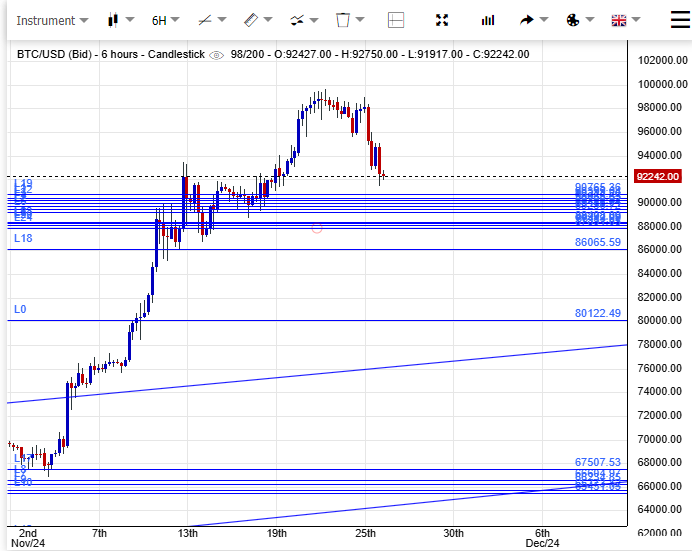Viewport: 692px width, 551px height.
Task: Click the 25th date axis label
Action: 365,533
